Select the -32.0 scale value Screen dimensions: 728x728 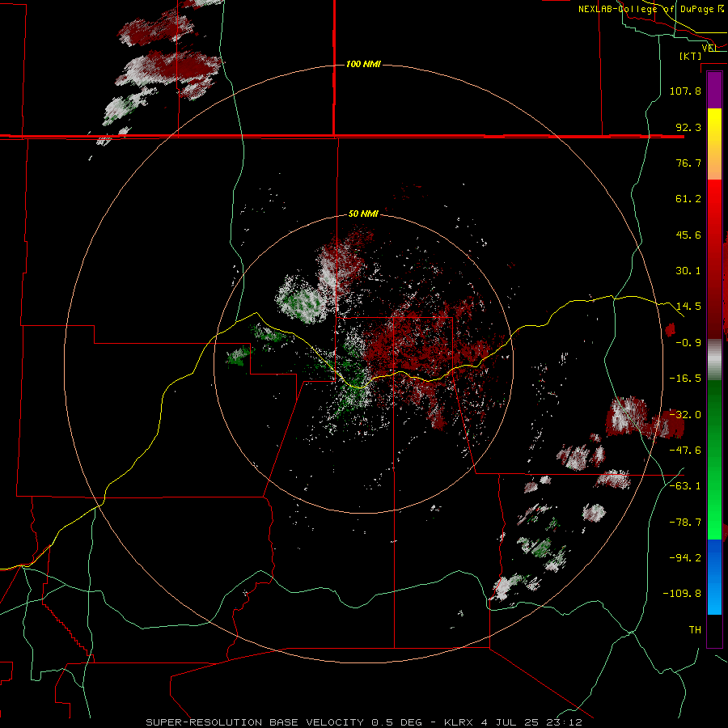685,415
